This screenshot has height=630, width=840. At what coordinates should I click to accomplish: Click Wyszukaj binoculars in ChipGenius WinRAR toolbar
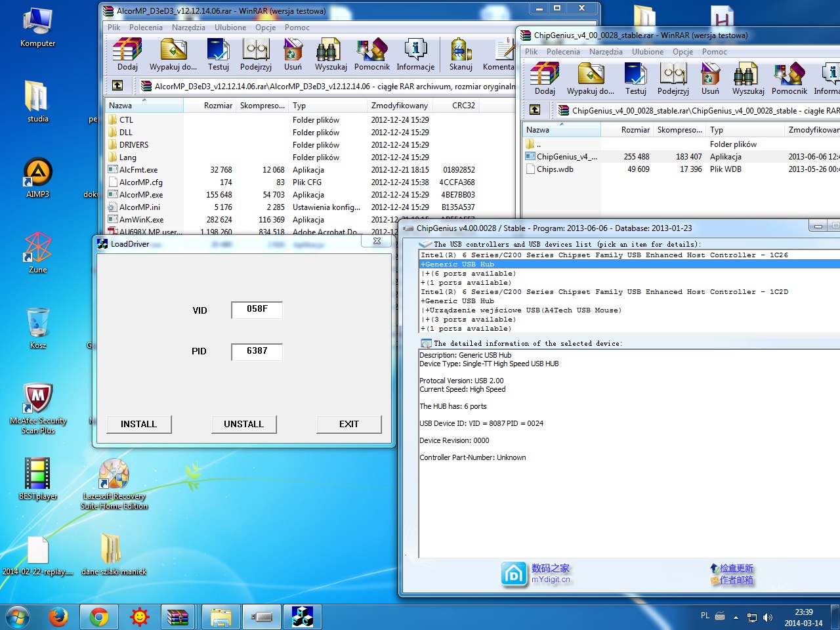tap(747, 78)
